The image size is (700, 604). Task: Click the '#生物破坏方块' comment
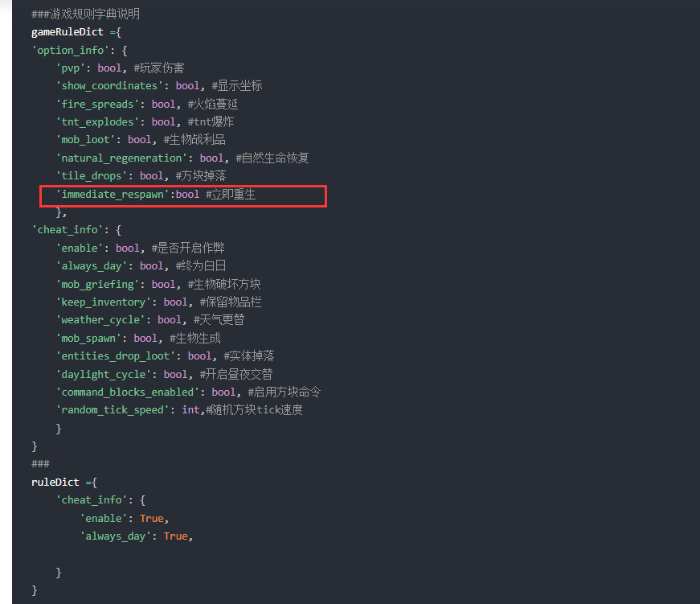[224, 285]
